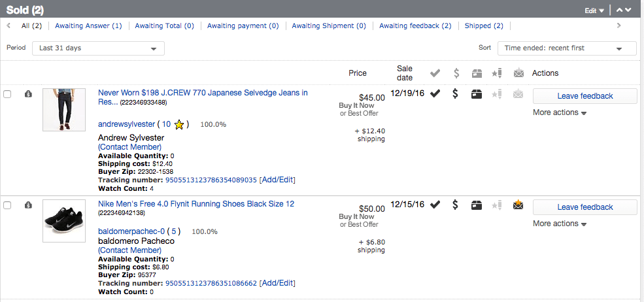Screen dimensions: 644x302
Task: Collapse the Sold panel with up arrow
Action: (x=620, y=10)
